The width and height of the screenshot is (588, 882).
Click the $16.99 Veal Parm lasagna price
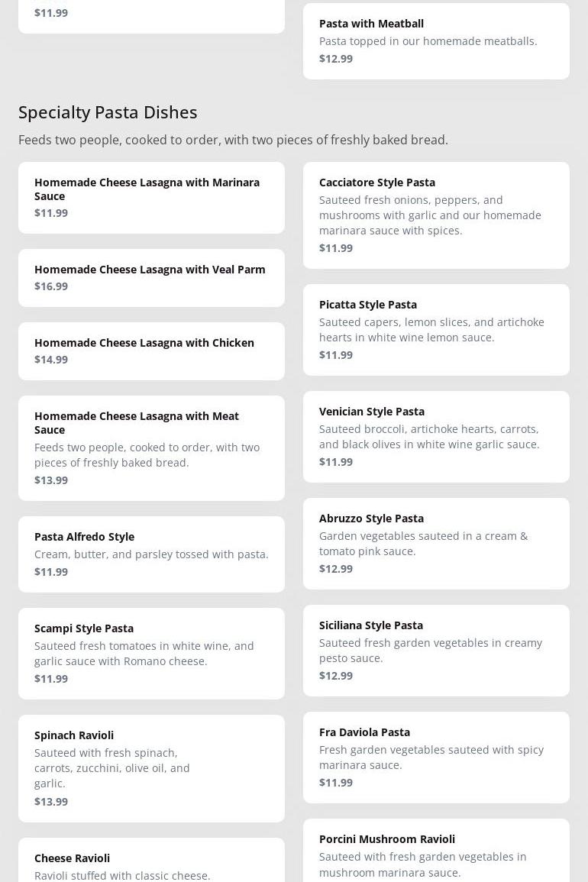[x=51, y=286]
